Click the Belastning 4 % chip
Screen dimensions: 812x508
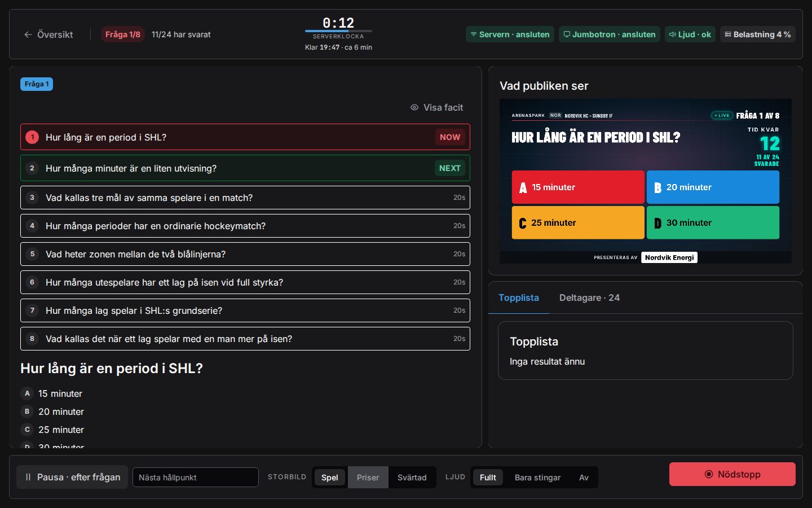tap(758, 34)
